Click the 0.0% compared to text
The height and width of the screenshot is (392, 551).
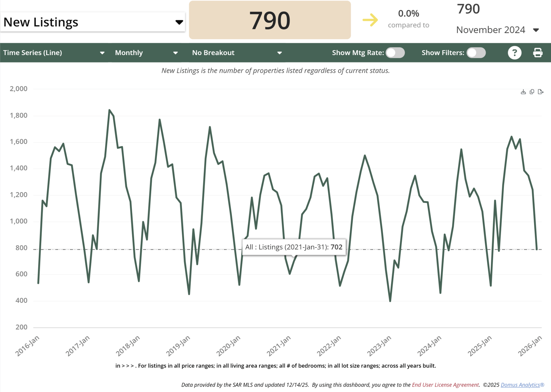click(408, 19)
